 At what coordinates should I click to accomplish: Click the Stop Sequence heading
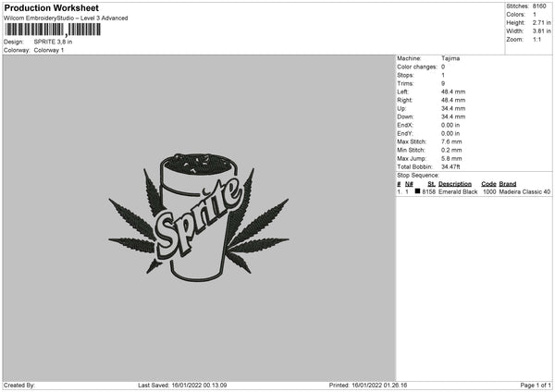(418, 176)
